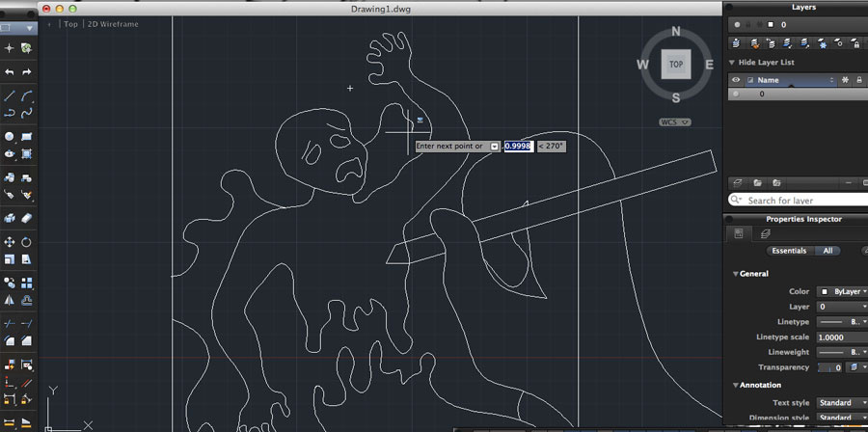Click the New Layer icon at layers bottom
Image resolution: width=868 pixels, height=432 pixels.
[738, 182]
